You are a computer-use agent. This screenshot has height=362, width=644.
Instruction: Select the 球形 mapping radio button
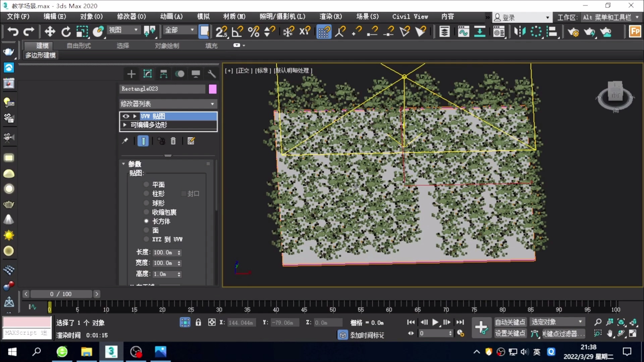(x=146, y=203)
